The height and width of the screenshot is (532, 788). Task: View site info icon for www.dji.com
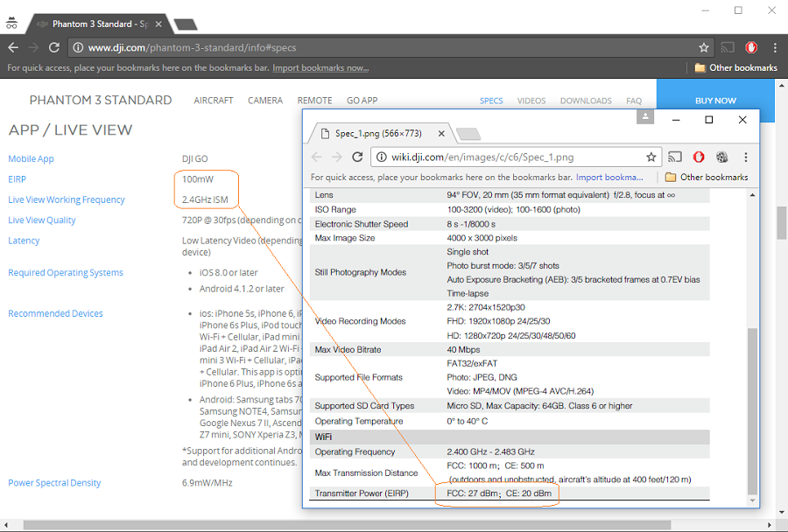(x=78, y=48)
